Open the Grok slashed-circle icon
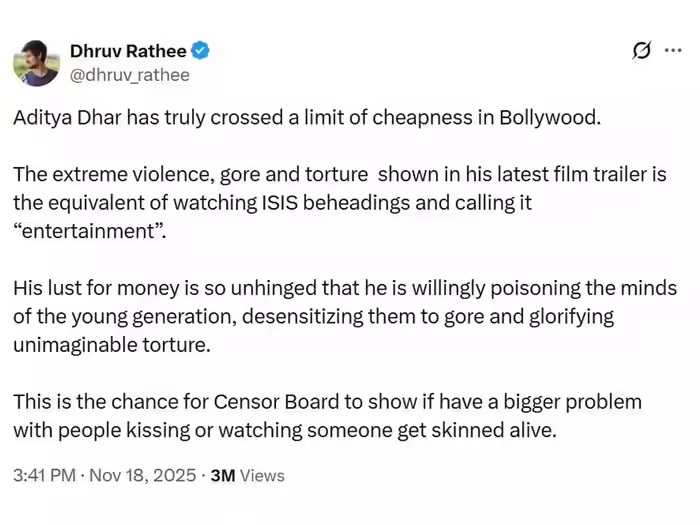 (642, 51)
